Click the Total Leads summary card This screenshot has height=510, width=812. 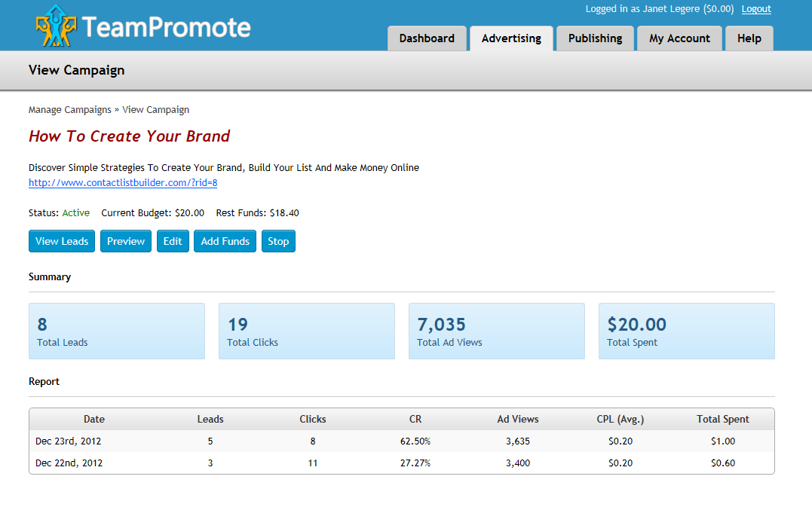pyautogui.click(x=117, y=331)
